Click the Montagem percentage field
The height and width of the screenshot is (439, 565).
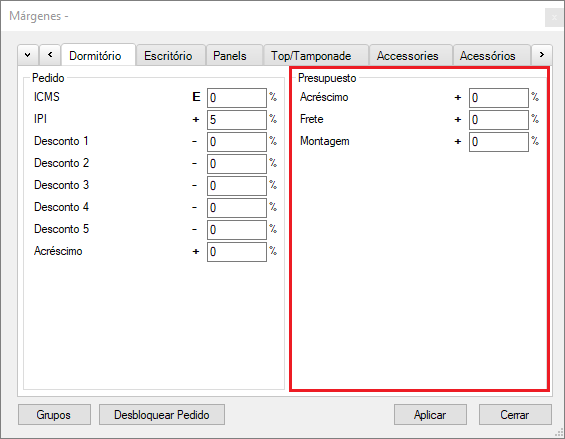click(x=499, y=142)
